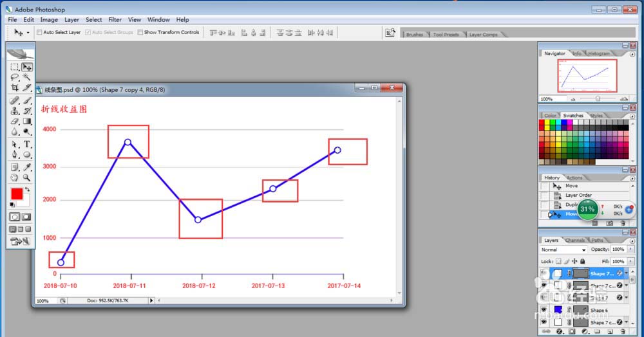Select the Eraser tool

(x=14, y=122)
